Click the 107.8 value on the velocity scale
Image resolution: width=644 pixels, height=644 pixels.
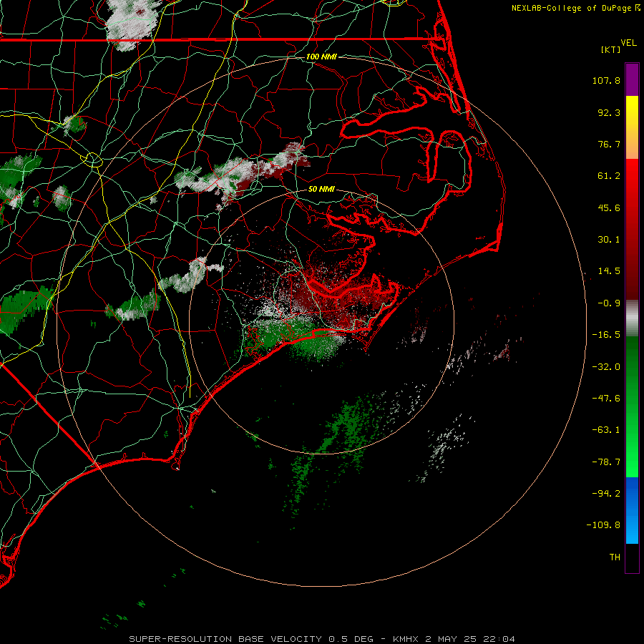point(606,80)
